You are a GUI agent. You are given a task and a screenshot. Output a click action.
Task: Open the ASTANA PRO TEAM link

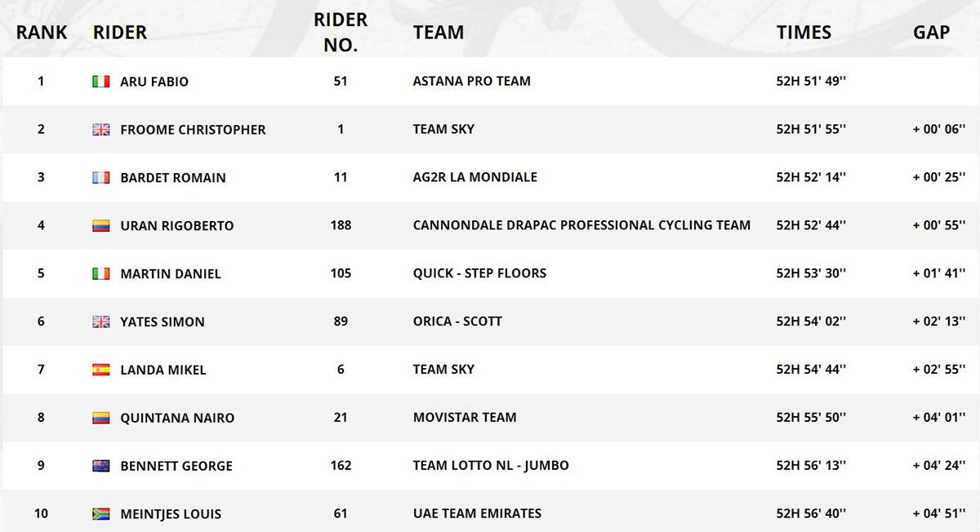[472, 82]
